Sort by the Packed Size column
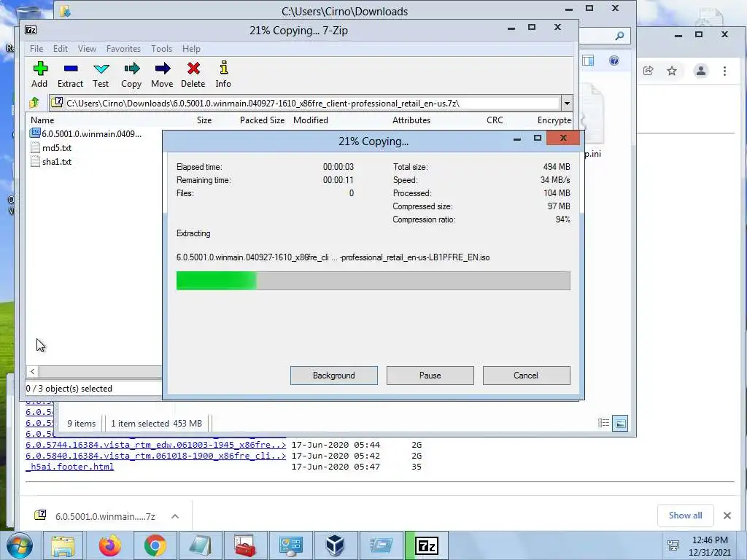Screen dimensions: 747x560 point(262,120)
